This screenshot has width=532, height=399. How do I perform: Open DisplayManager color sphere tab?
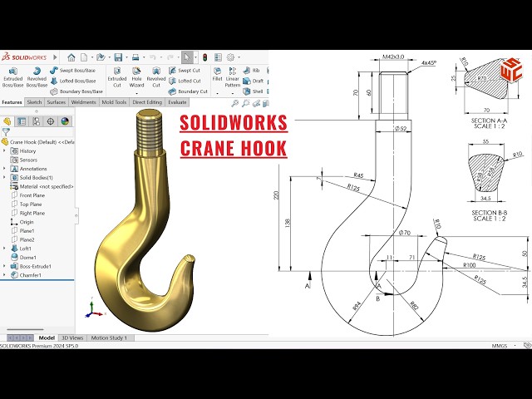[65, 121]
